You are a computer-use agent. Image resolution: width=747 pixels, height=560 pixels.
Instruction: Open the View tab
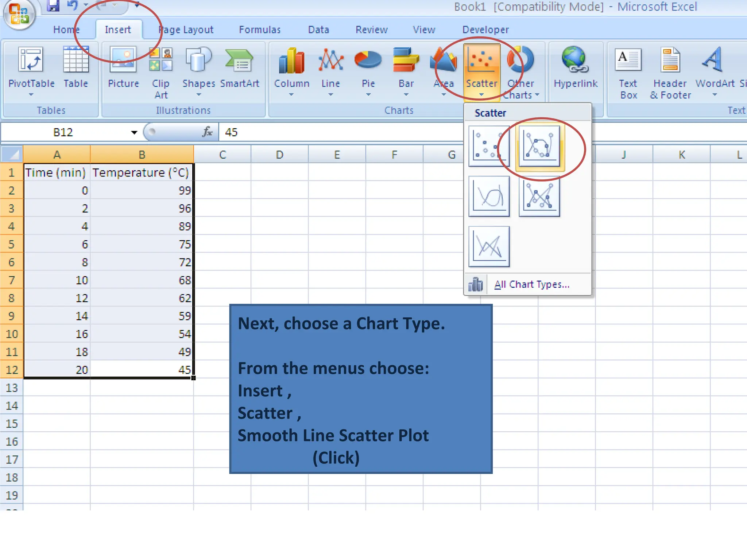pyautogui.click(x=424, y=30)
